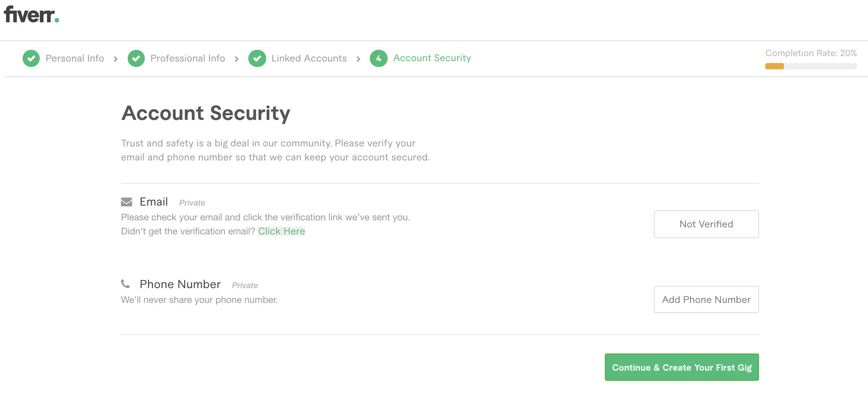Click Continue & Create Your First Gig

681,367
